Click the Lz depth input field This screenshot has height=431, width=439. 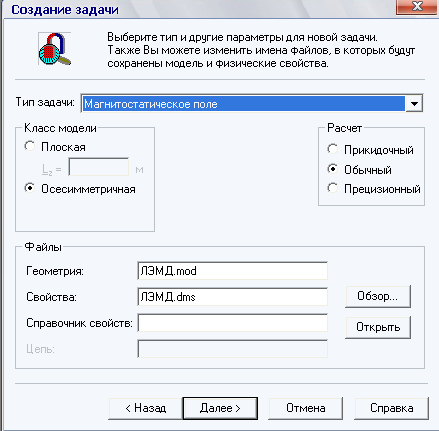99,167
